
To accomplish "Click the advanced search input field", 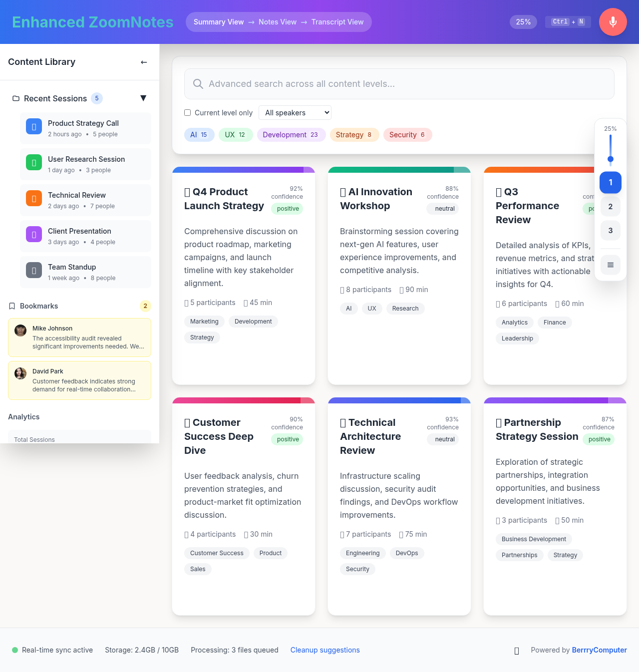I will click(349, 84).
